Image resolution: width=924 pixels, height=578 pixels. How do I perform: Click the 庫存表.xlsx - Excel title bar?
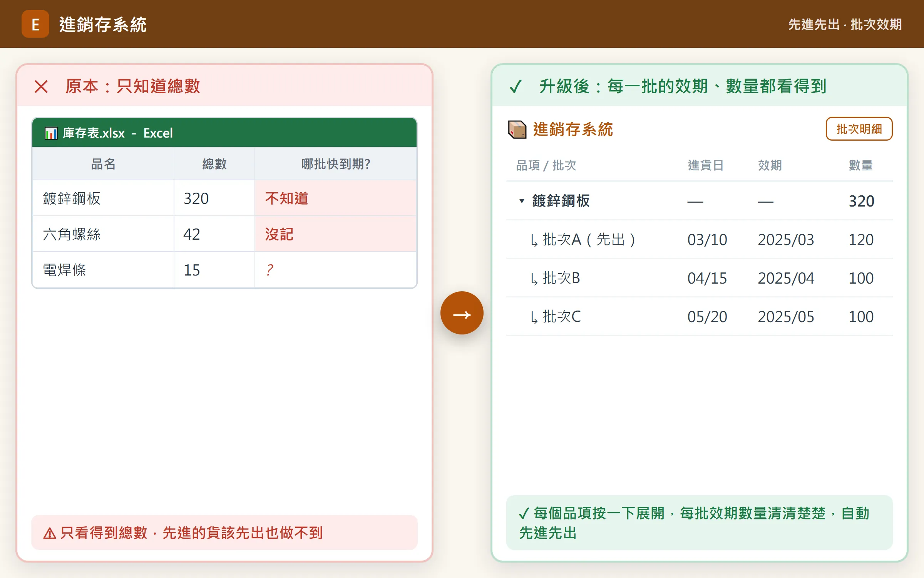click(x=224, y=133)
